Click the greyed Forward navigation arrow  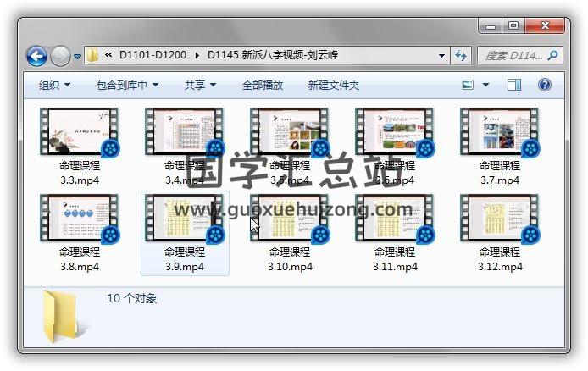coord(60,57)
